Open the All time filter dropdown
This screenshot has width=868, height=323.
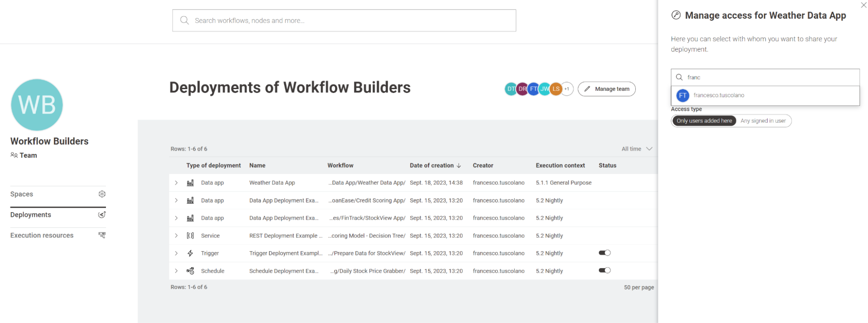637,149
